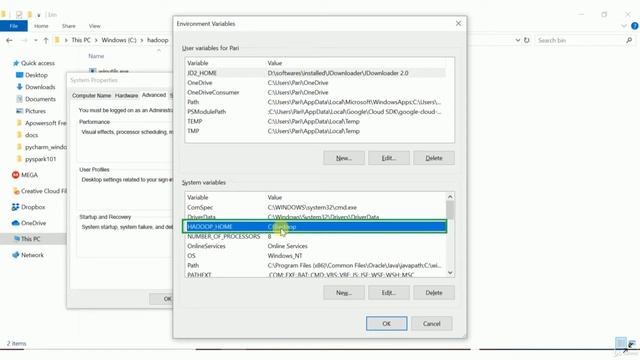
Task: Select user Path variable row
Action: pos(315,102)
